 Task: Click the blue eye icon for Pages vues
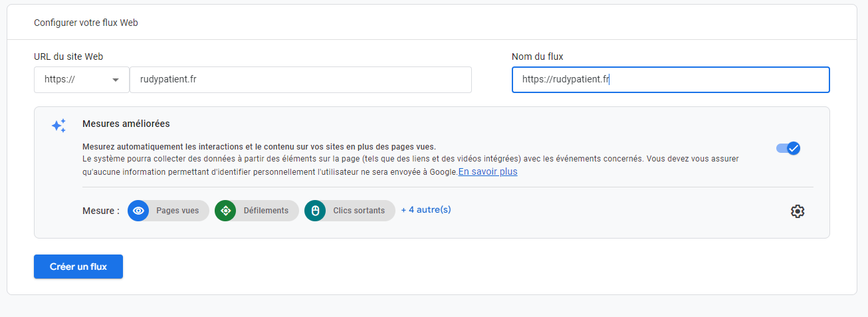(x=138, y=211)
